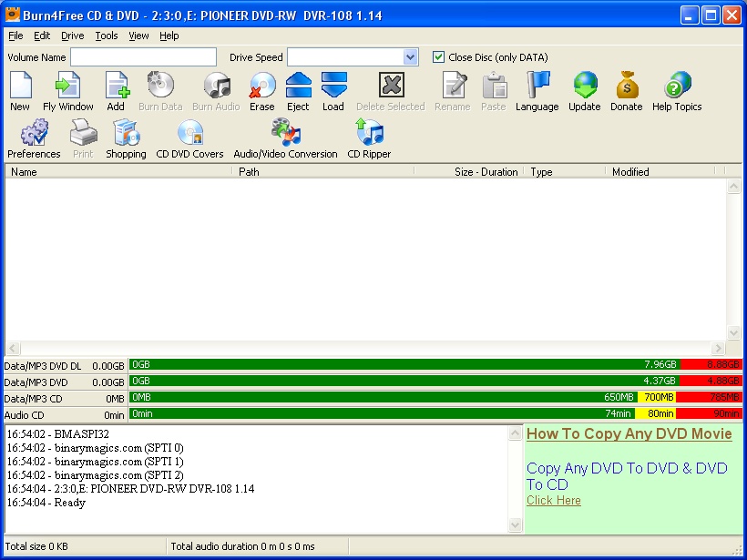Click the Data/MP3 CD capacity bar
The height and width of the screenshot is (560, 747).
coord(383,397)
